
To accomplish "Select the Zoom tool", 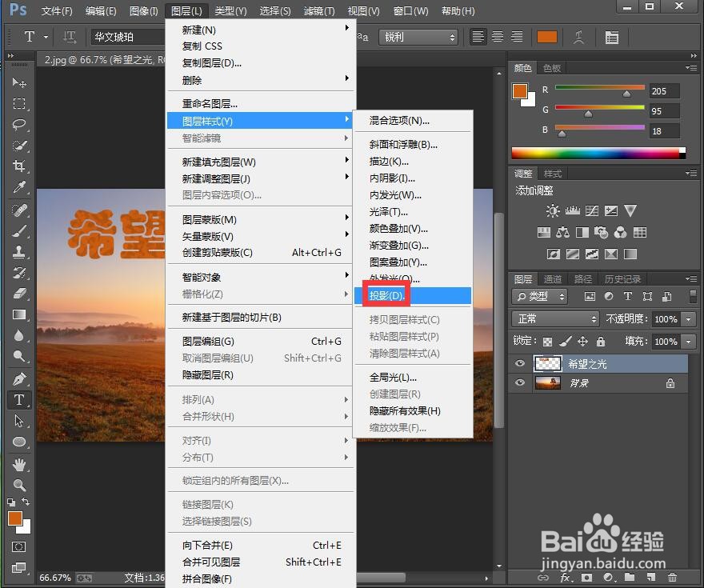I will pyautogui.click(x=18, y=485).
